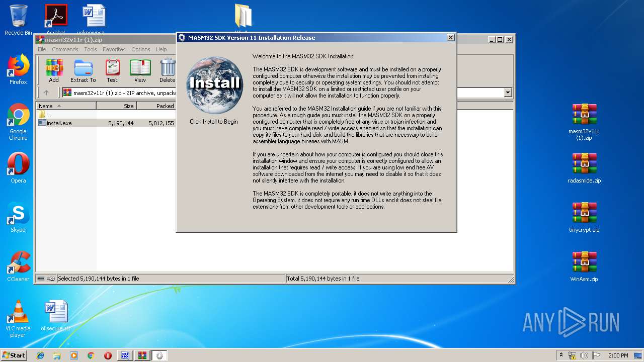Click the Install globe button to begin
The height and width of the screenshot is (362, 644).
point(215,85)
